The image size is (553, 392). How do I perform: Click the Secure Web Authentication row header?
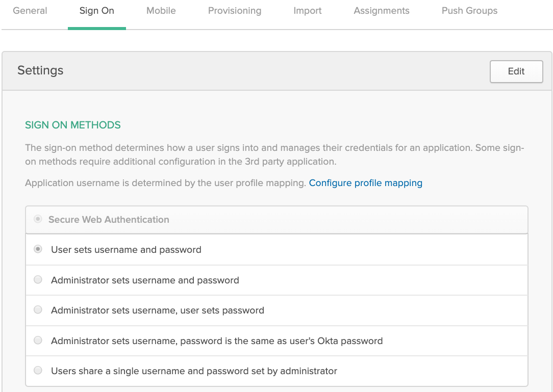point(108,219)
